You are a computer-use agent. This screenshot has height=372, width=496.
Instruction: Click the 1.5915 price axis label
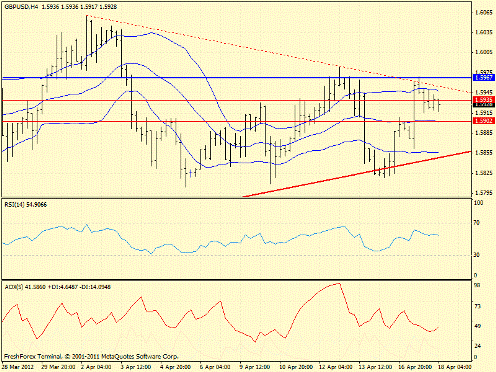483,113
